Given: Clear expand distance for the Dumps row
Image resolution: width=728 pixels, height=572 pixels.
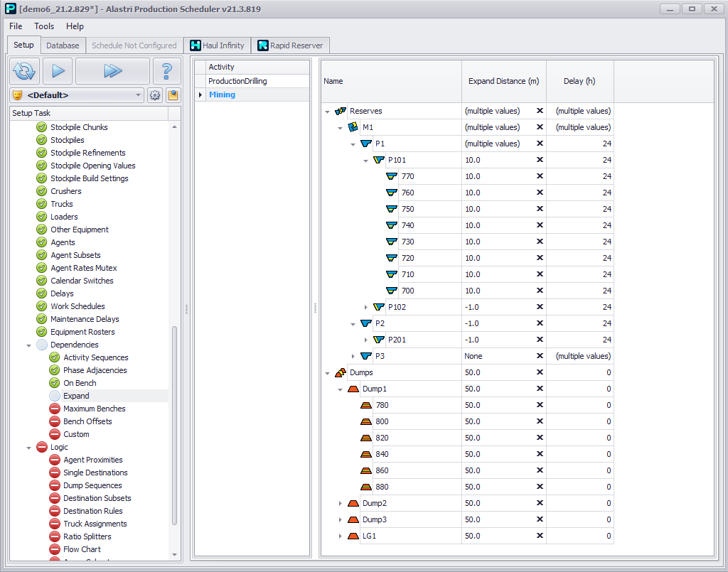Looking at the screenshot, I should [x=540, y=373].
